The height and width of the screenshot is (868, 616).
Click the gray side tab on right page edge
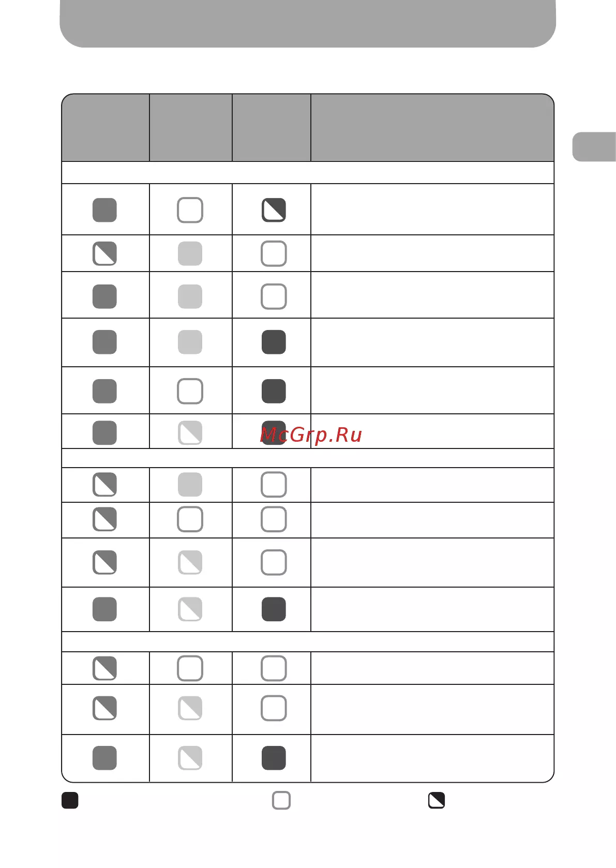click(x=594, y=147)
